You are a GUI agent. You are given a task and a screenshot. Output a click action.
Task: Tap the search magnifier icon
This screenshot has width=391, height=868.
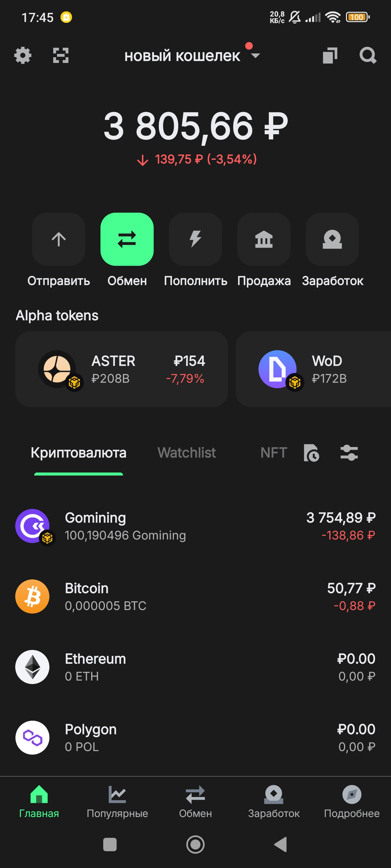367,55
